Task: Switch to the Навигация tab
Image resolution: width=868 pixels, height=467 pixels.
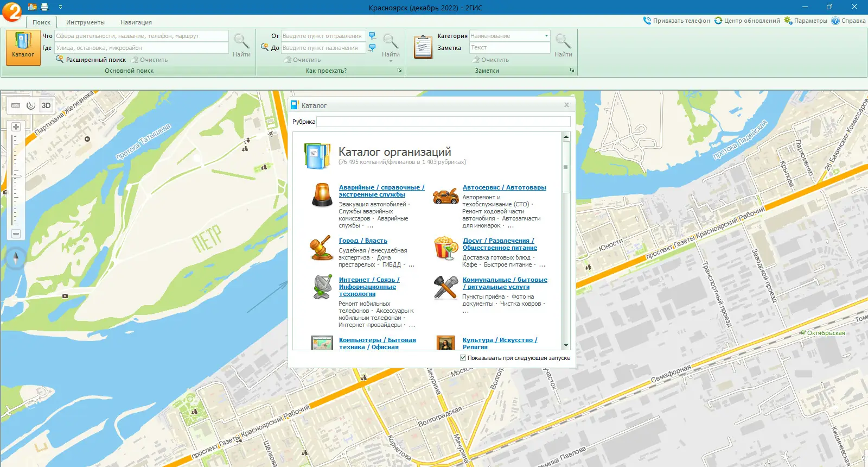Action: coord(136,22)
